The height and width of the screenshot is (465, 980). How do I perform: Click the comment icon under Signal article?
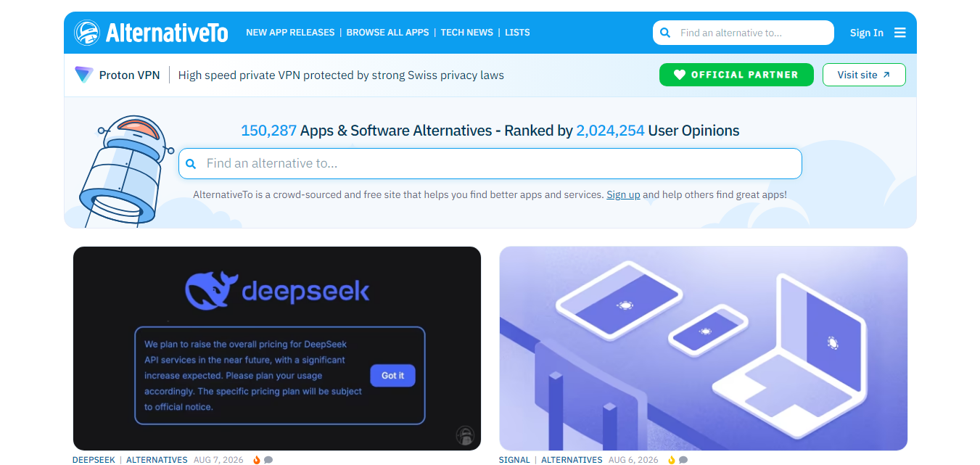(683, 460)
